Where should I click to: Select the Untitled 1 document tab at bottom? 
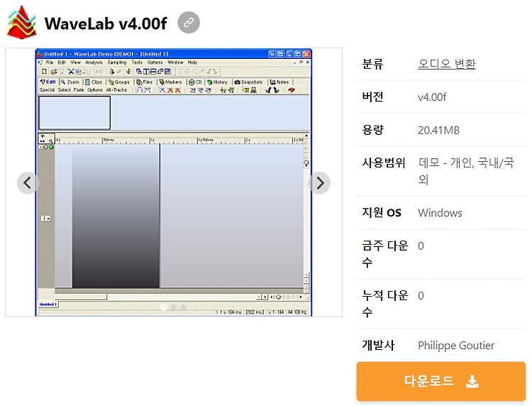click(48, 304)
